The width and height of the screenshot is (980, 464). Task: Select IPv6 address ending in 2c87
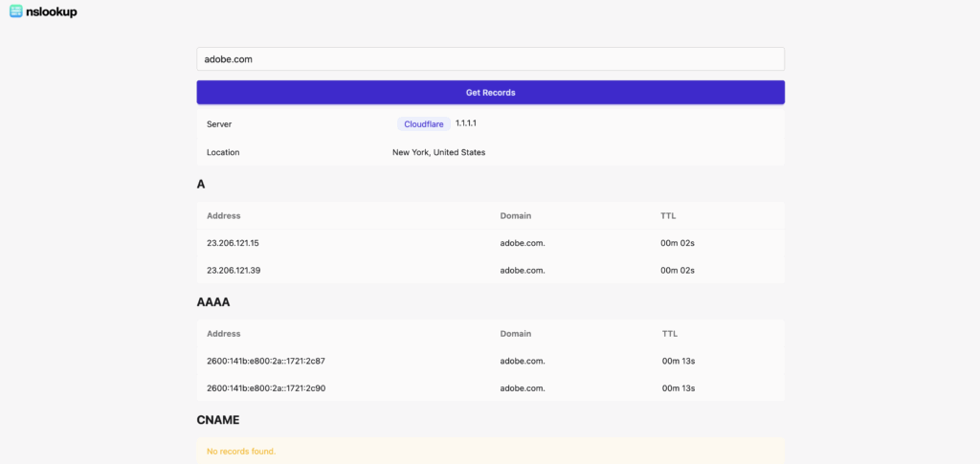pyautogui.click(x=266, y=361)
